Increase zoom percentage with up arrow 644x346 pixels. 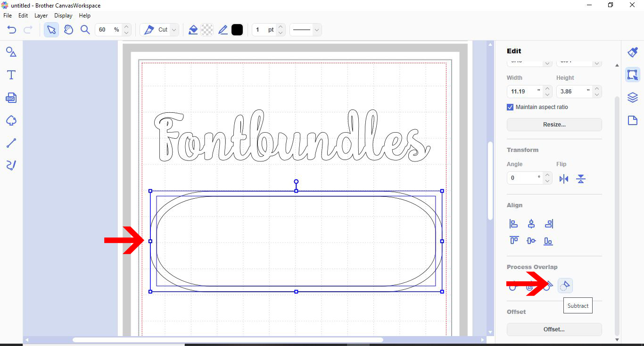tap(126, 27)
